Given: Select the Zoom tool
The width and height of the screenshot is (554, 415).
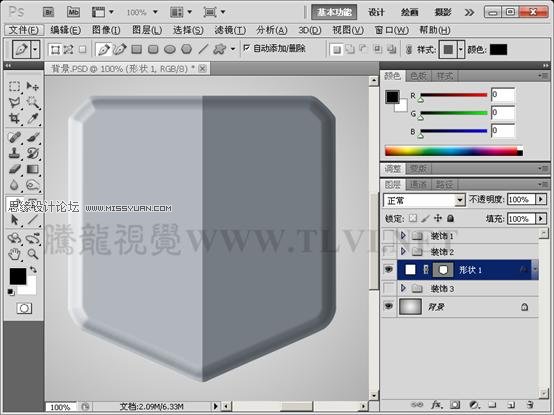Looking at the screenshot, I should (x=33, y=254).
